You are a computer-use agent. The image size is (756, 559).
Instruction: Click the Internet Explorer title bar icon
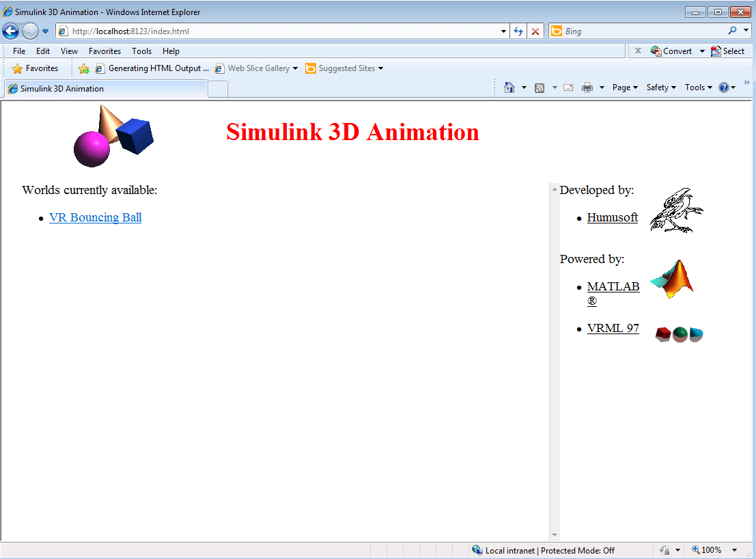point(8,12)
